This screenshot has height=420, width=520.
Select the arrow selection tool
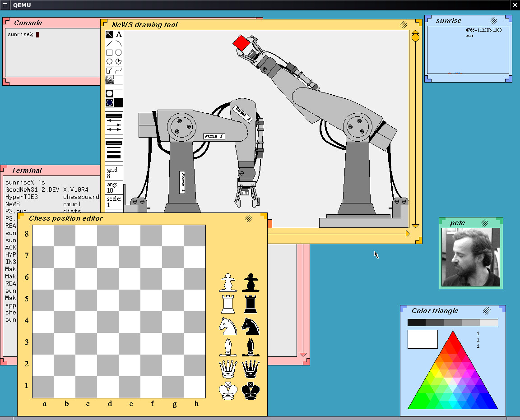pos(109,34)
